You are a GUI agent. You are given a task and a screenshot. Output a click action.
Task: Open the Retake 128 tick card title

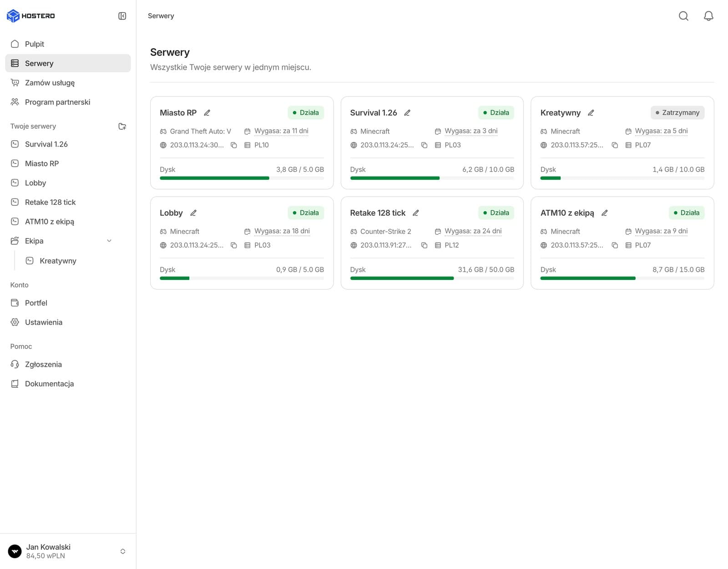point(378,213)
